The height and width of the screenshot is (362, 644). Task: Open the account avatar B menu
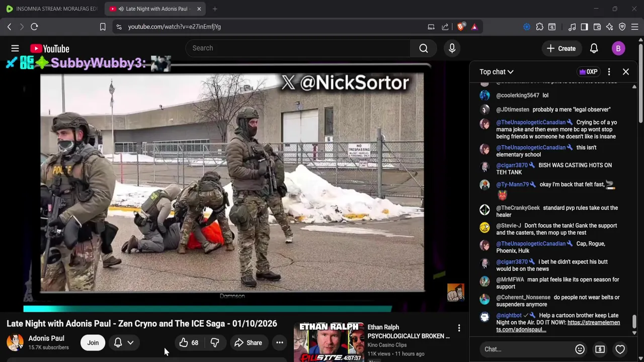[618, 48]
